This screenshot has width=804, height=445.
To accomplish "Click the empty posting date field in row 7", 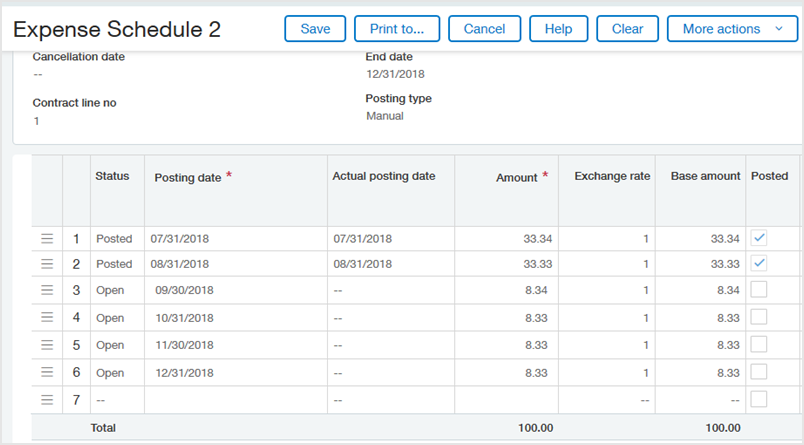I will (235, 400).
